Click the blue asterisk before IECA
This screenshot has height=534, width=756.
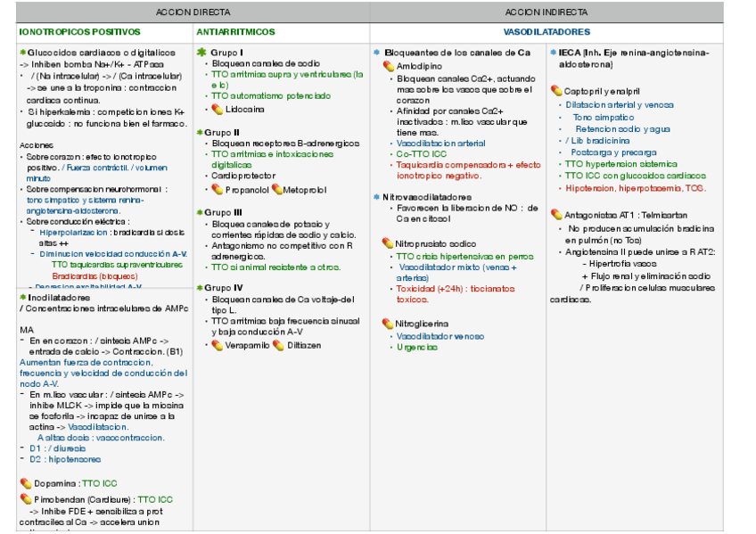click(x=553, y=53)
